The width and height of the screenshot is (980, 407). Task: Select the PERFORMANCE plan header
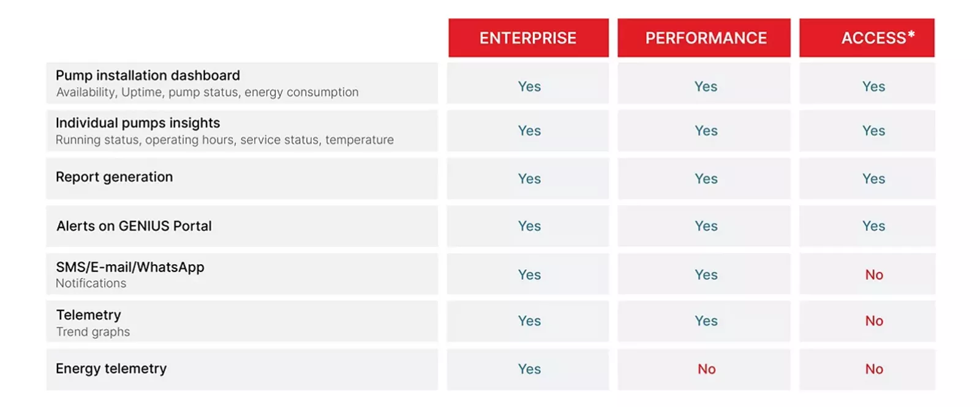coord(706,38)
